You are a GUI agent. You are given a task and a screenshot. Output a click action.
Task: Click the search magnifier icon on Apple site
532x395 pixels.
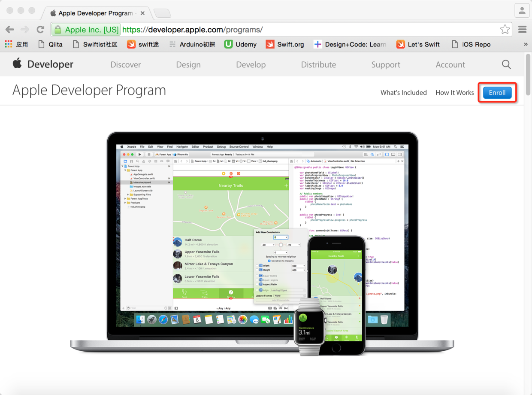[x=506, y=64]
